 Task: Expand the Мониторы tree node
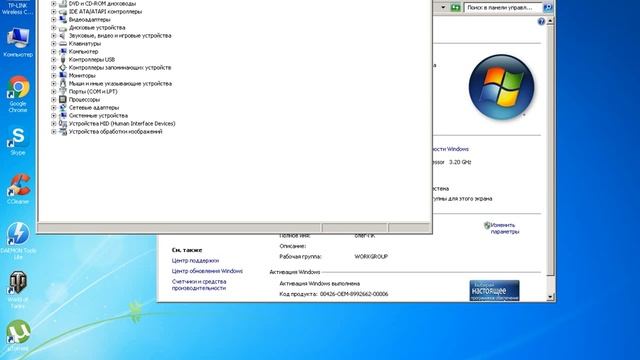click(53, 76)
